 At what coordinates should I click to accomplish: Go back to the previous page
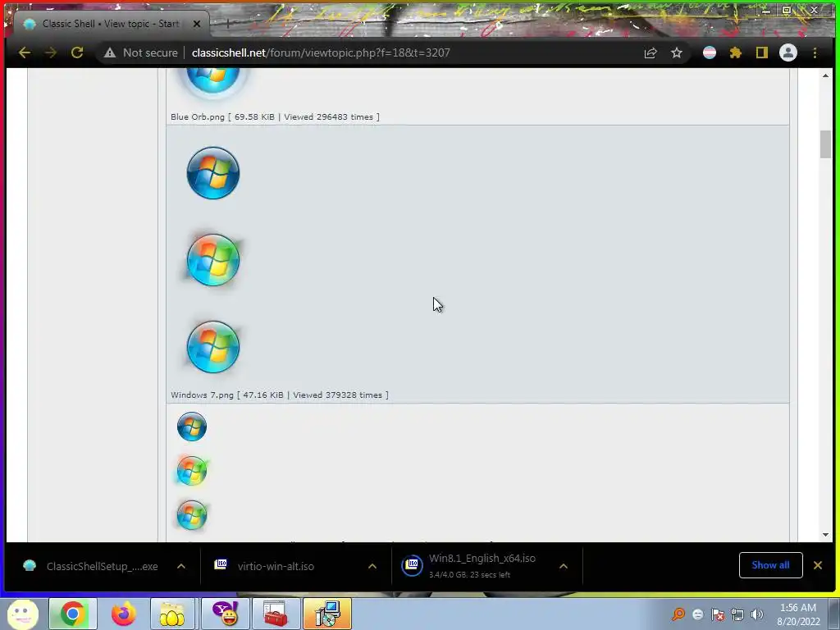tap(24, 52)
